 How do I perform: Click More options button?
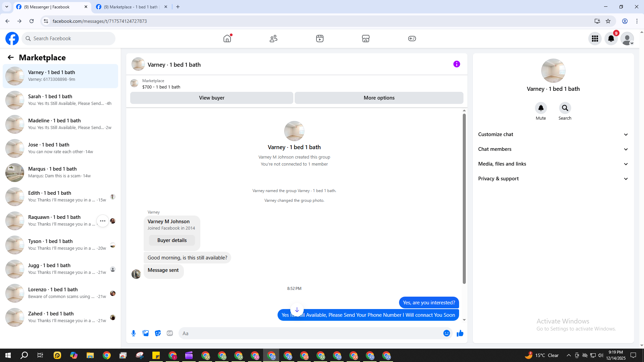[379, 98]
